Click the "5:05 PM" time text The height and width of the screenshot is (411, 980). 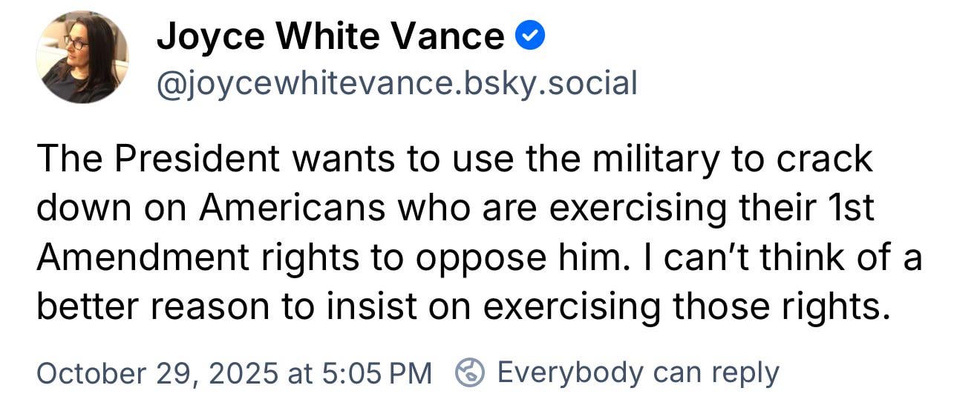tap(377, 372)
